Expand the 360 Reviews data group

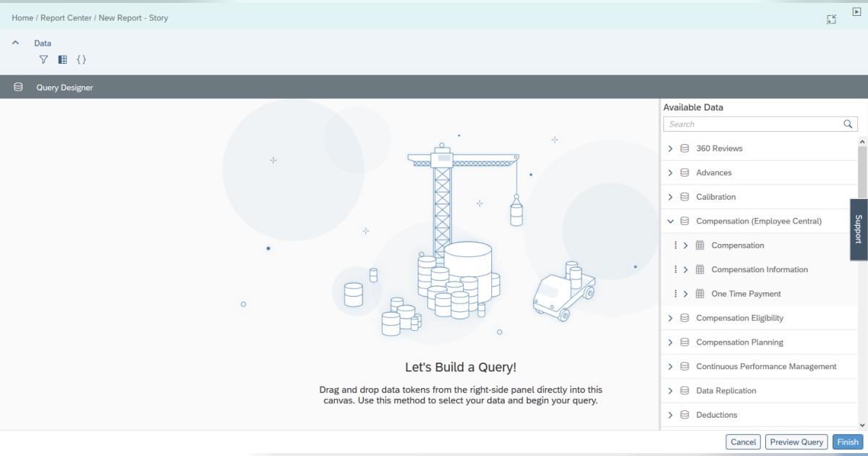tap(671, 148)
